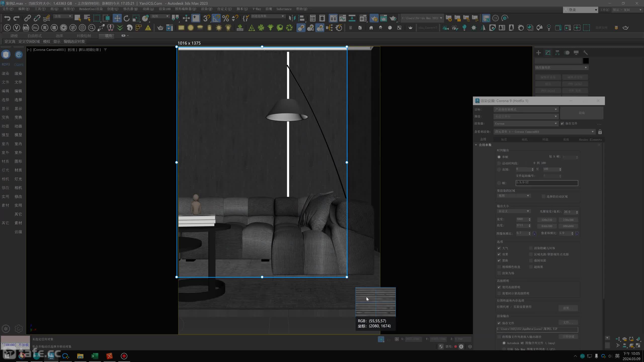Open the 目标 target dropdown

526,109
